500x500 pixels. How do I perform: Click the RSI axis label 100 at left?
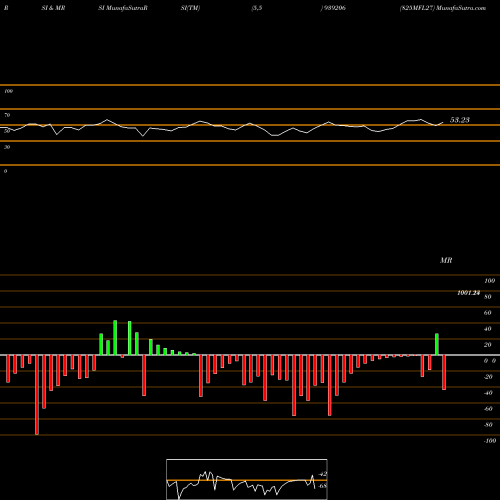tap(8, 91)
